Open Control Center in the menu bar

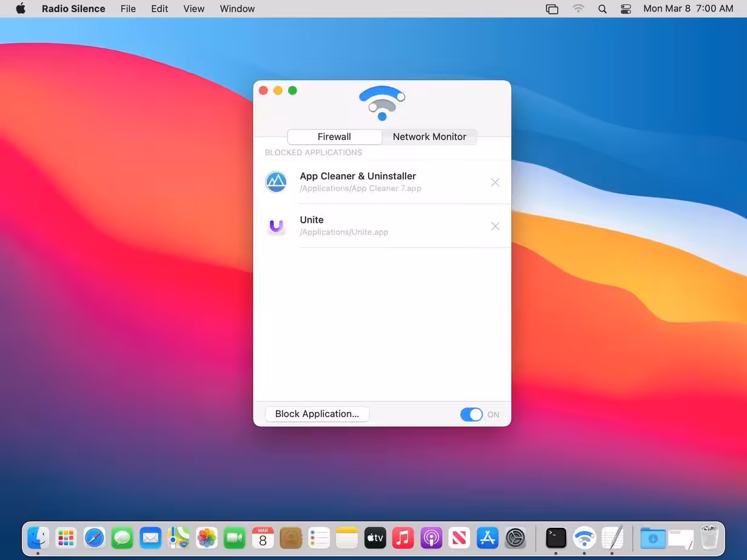(626, 8)
